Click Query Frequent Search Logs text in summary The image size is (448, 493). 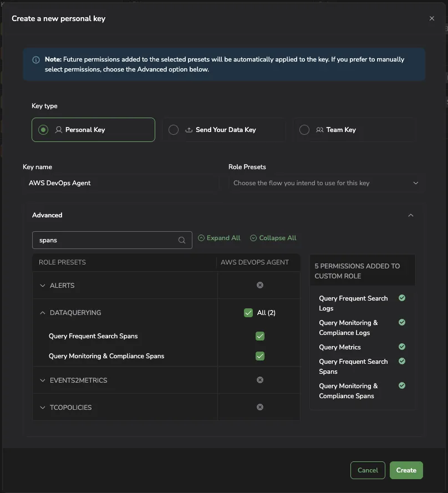click(353, 303)
